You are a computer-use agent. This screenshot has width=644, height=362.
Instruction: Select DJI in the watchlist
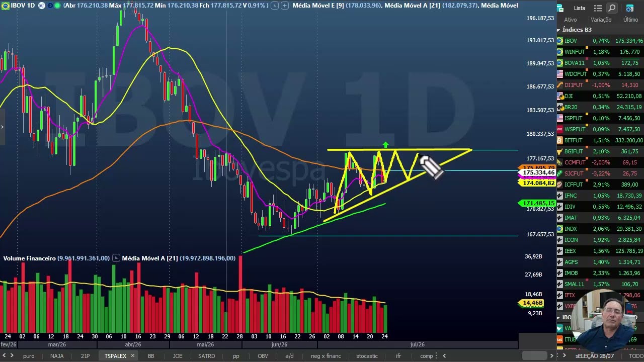(x=600, y=96)
